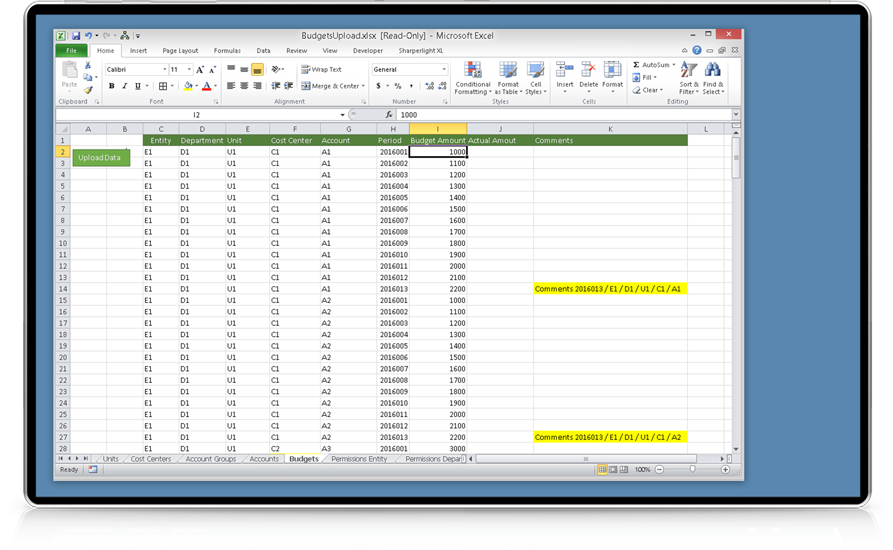Increase font size with grow font icon

(x=200, y=69)
